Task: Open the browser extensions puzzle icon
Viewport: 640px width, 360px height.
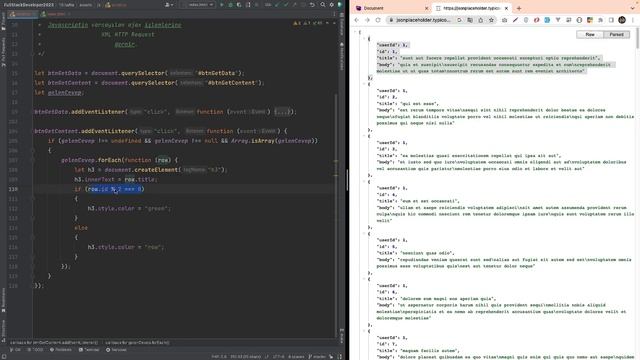Action: [600, 20]
